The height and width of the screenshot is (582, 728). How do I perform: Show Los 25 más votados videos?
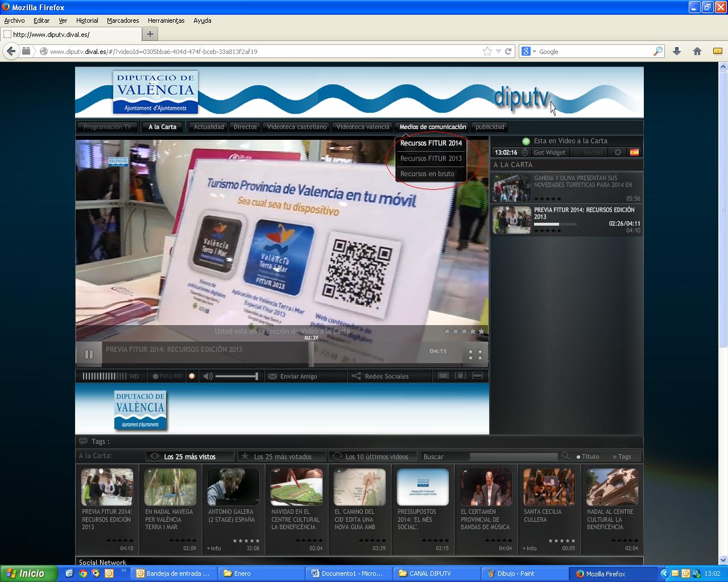coord(282,456)
